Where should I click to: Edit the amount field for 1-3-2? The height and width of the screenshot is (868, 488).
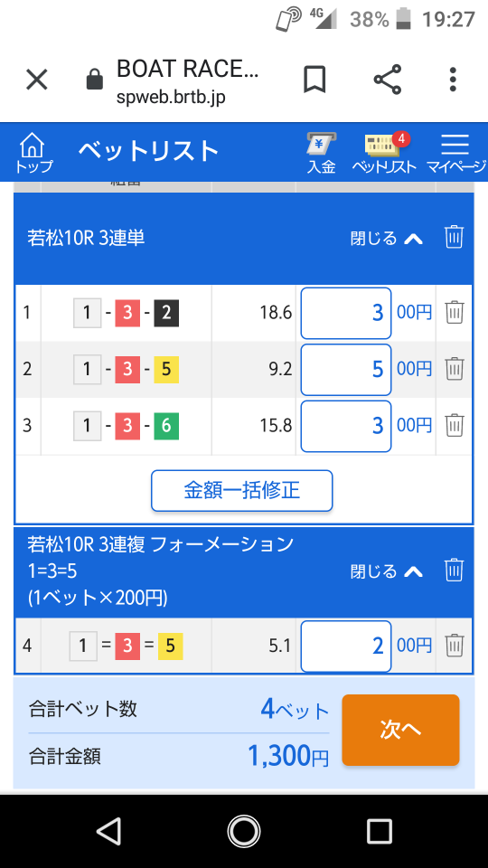click(x=346, y=313)
